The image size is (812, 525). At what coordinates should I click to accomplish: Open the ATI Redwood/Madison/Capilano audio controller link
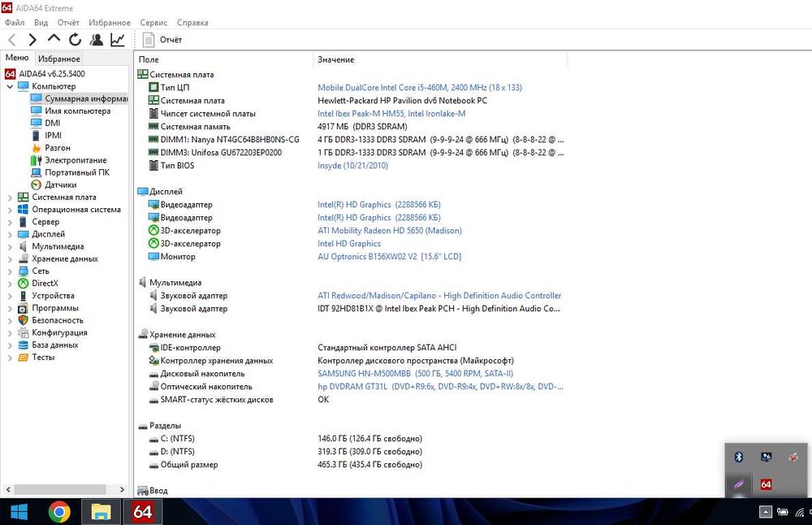pyautogui.click(x=439, y=295)
